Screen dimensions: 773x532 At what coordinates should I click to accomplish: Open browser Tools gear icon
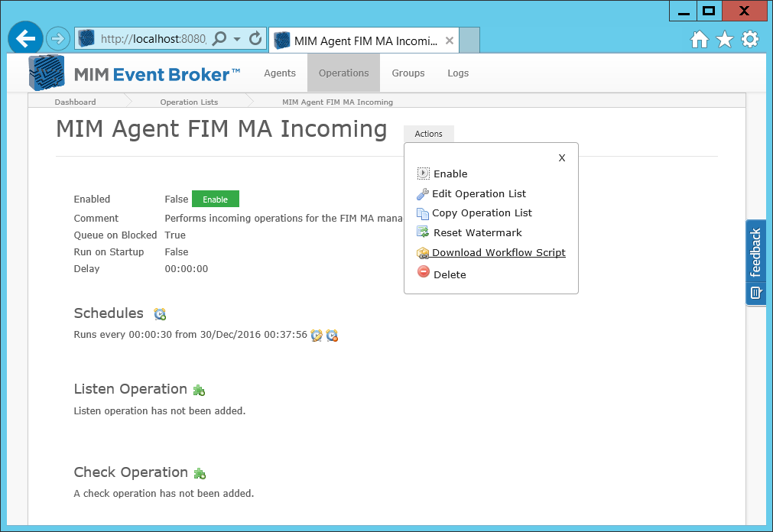point(750,40)
